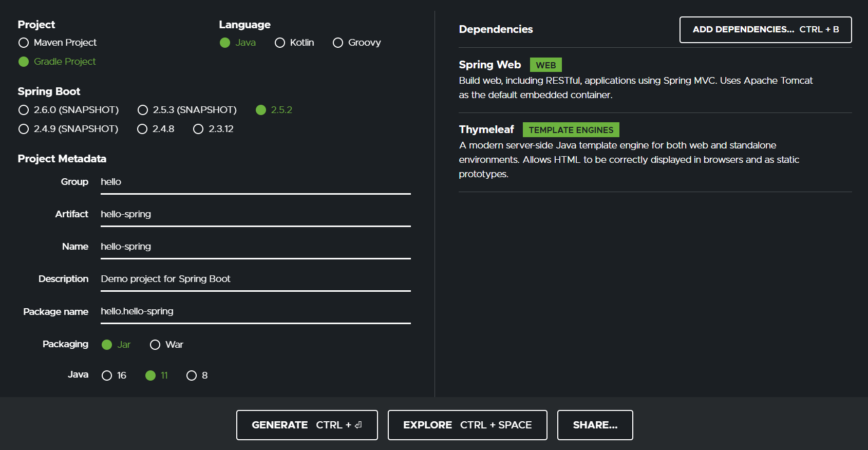
Task: Click the Generate project button
Action: 307,425
